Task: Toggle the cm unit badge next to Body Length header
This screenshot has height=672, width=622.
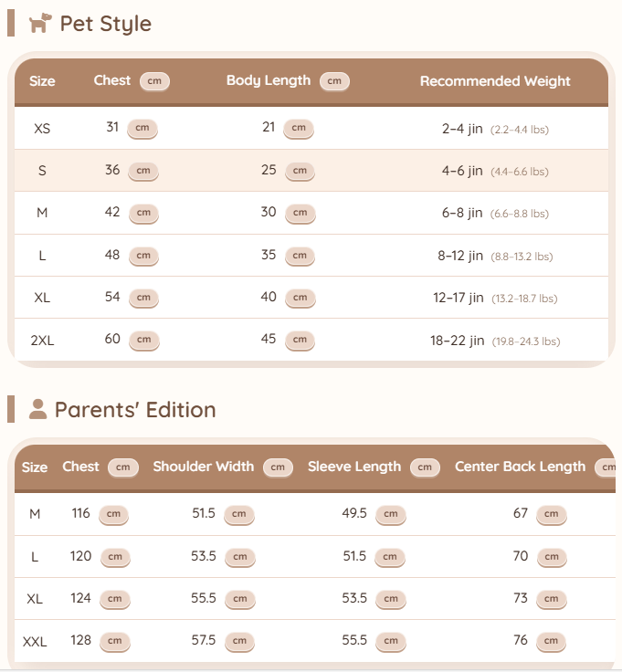Action: tap(334, 81)
